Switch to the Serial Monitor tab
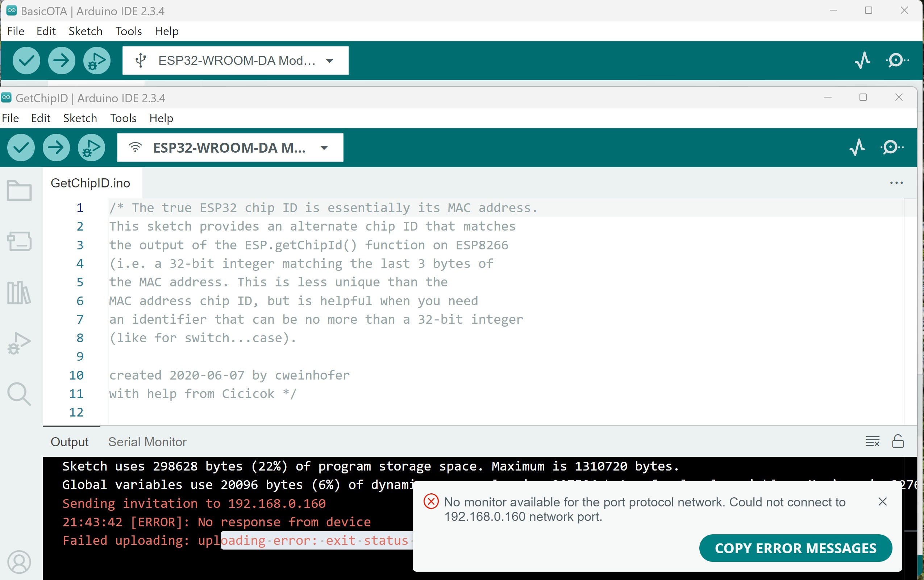This screenshot has width=924, height=580. click(x=147, y=442)
